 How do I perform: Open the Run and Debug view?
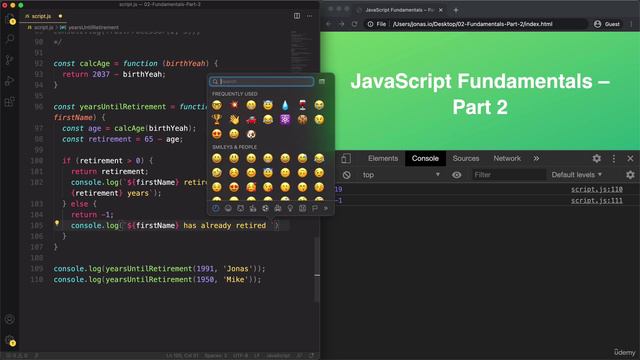(10, 81)
